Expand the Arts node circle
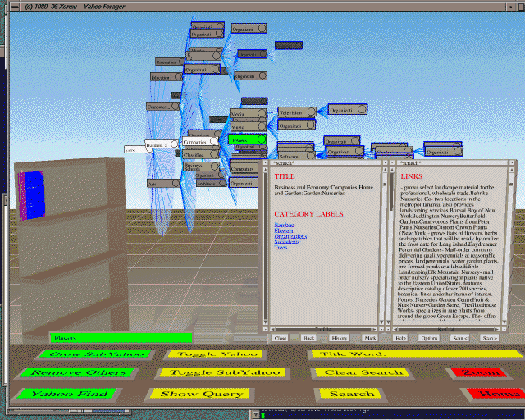The image size is (525, 420). pyautogui.click(x=176, y=183)
